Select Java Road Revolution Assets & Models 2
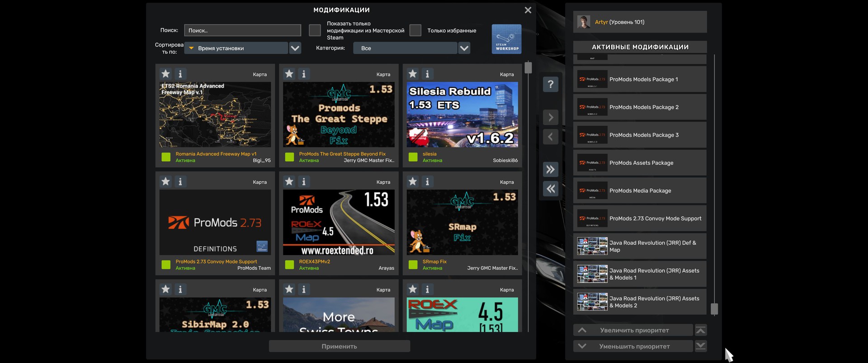The image size is (868, 363). point(640,302)
